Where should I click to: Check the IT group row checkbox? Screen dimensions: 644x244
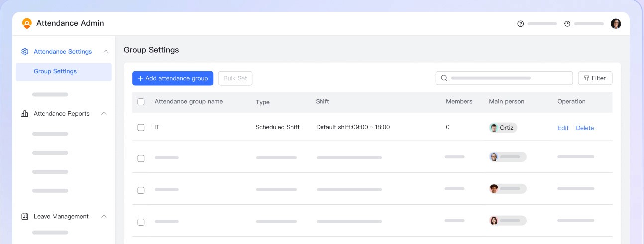[141, 128]
